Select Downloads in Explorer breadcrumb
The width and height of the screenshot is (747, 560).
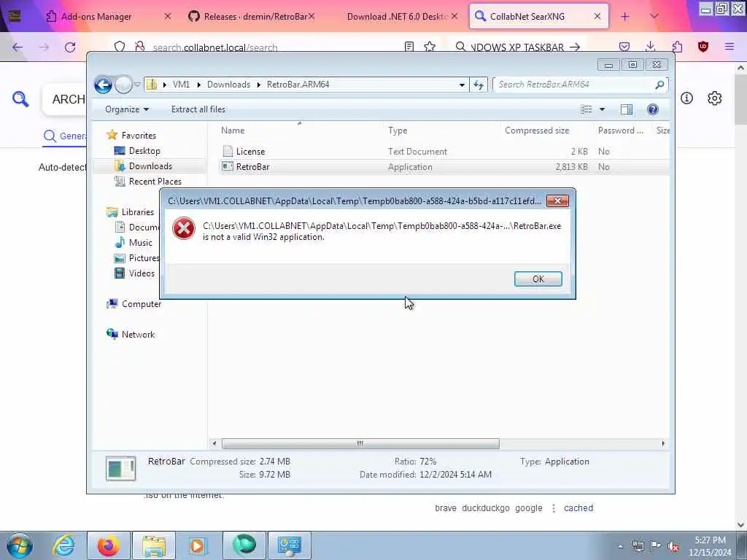228,85
